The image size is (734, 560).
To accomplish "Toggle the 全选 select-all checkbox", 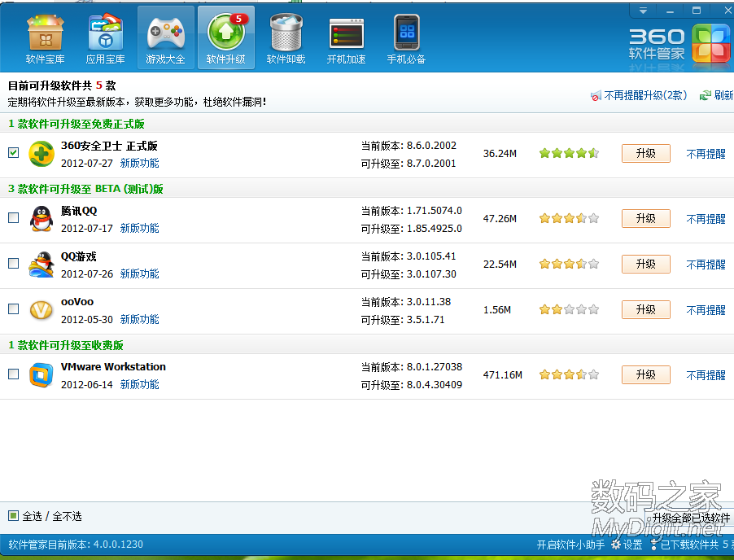I will (14, 515).
